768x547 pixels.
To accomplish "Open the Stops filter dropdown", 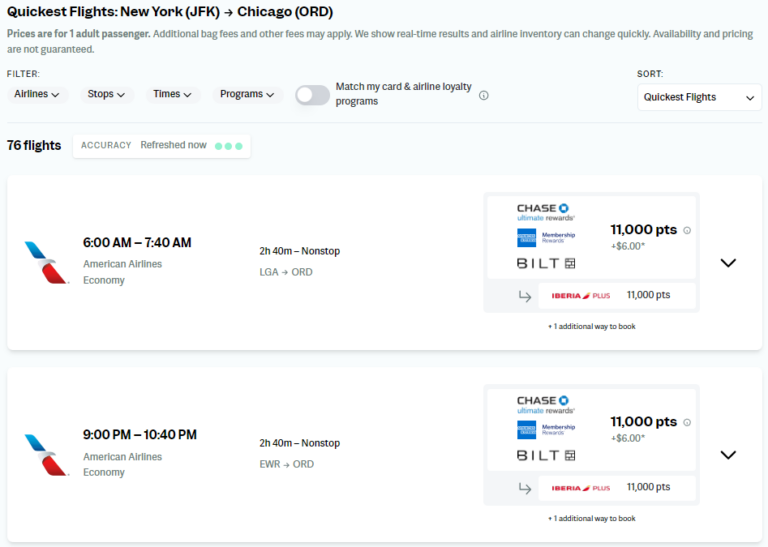I will 106,94.
